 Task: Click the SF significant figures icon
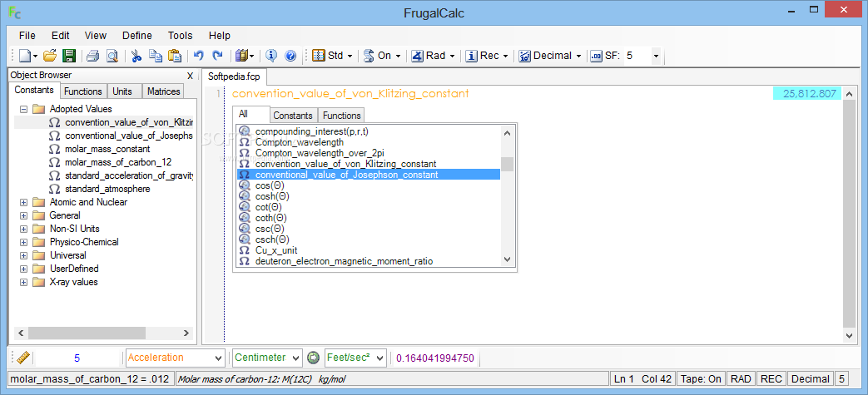[596, 56]
